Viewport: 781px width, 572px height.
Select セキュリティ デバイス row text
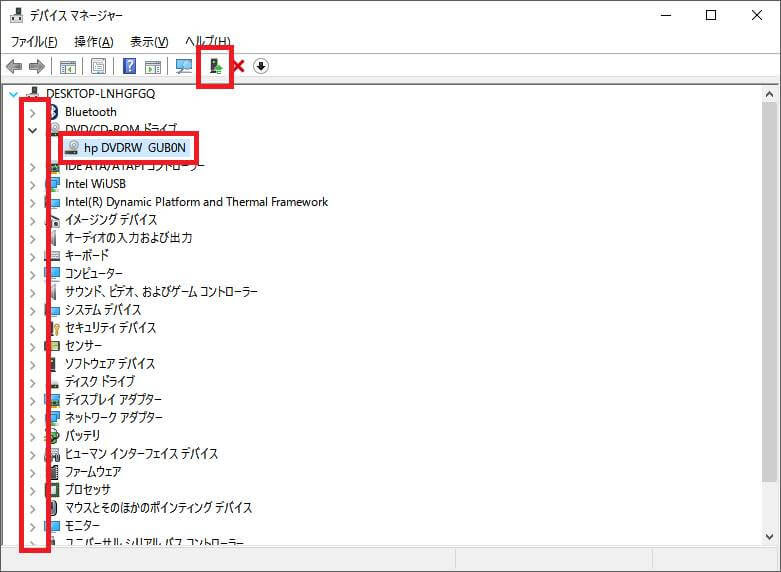[x=111, y=328]
